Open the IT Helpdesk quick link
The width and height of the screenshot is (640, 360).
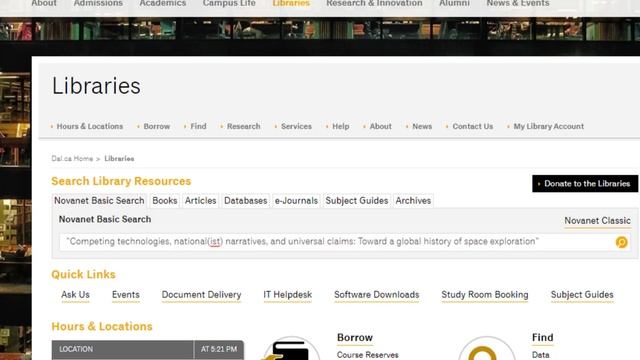point(288,295)
